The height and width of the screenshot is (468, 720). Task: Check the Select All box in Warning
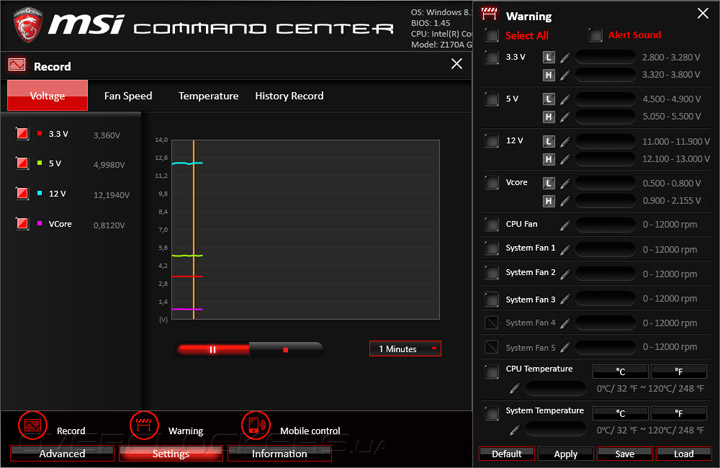click(x=492, y=35)
